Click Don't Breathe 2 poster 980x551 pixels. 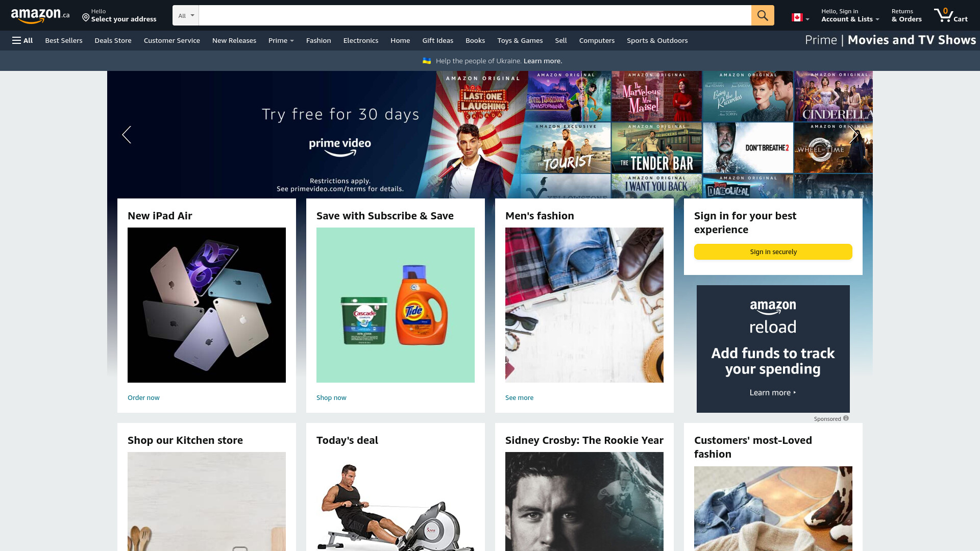coord(748,147)
